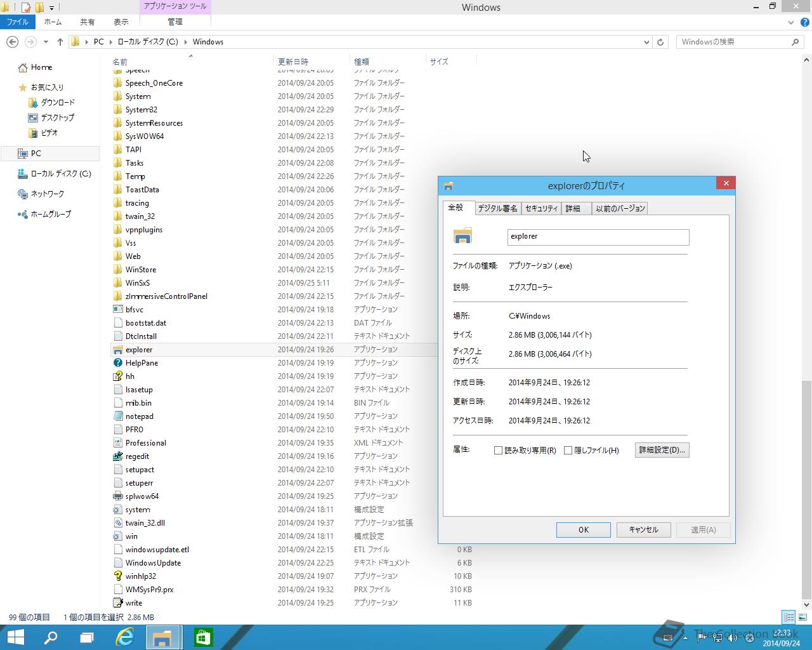Select the notepad application icon

pos(117,416)
